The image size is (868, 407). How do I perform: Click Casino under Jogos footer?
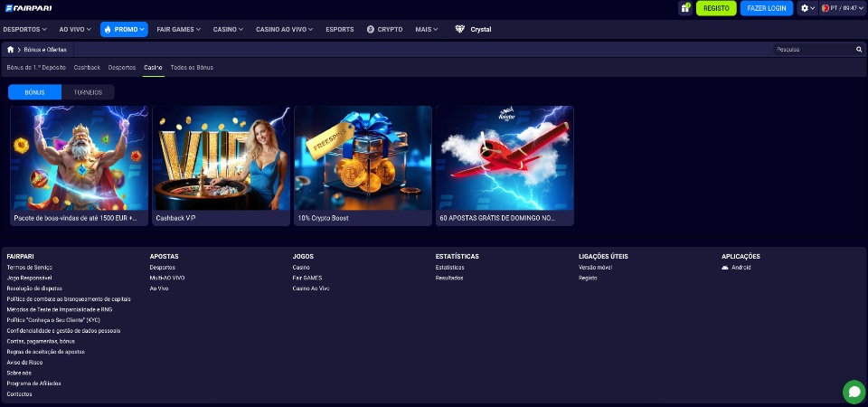click(x=301, y=268)
